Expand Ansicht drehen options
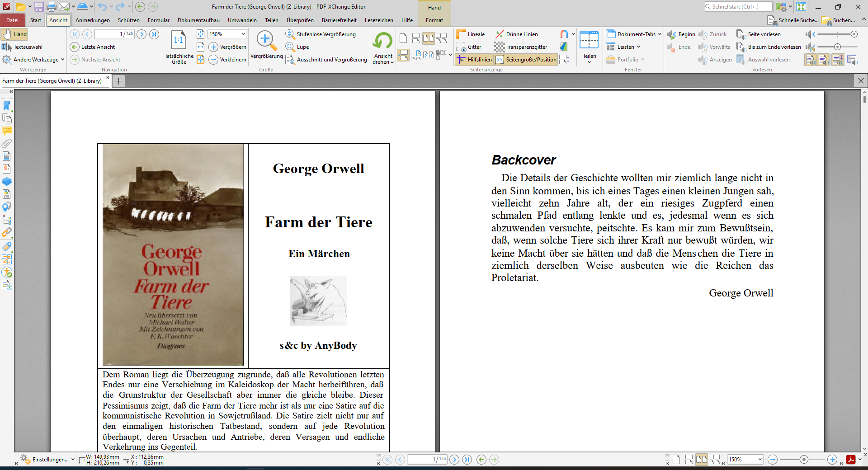The height and width of the screenshot is (470, 868). (x=383, y=59)
